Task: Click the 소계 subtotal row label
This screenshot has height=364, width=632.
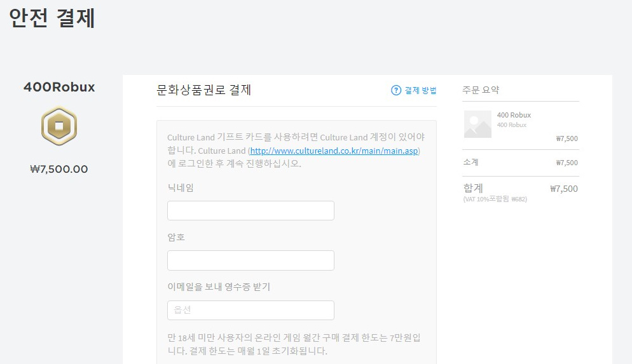Action: [x=471, y=162]
